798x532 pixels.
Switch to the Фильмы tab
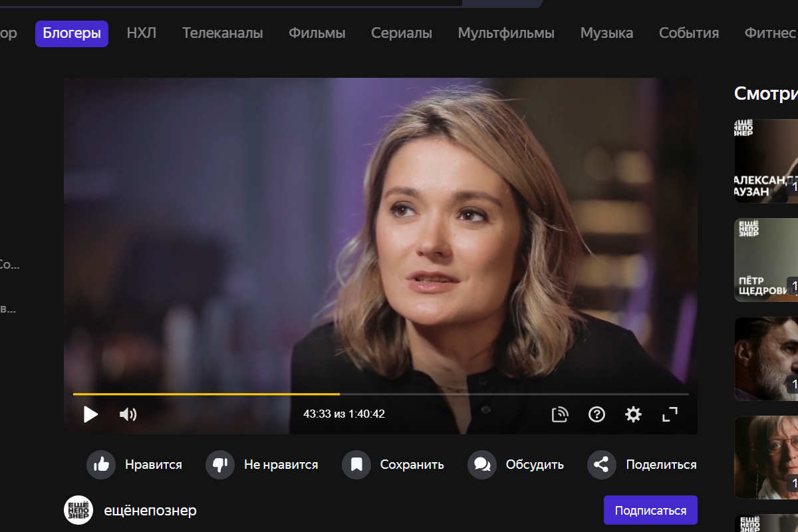click(317, 33)
